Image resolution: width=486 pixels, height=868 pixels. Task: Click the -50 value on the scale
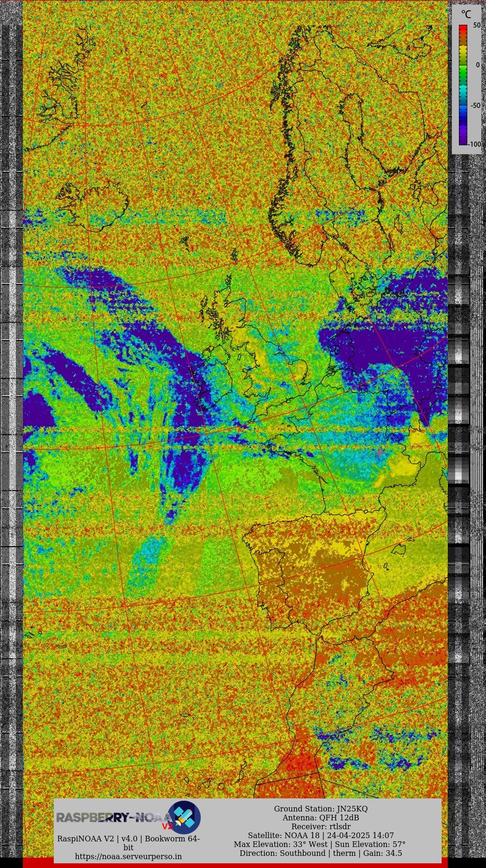tap(475, 106)
